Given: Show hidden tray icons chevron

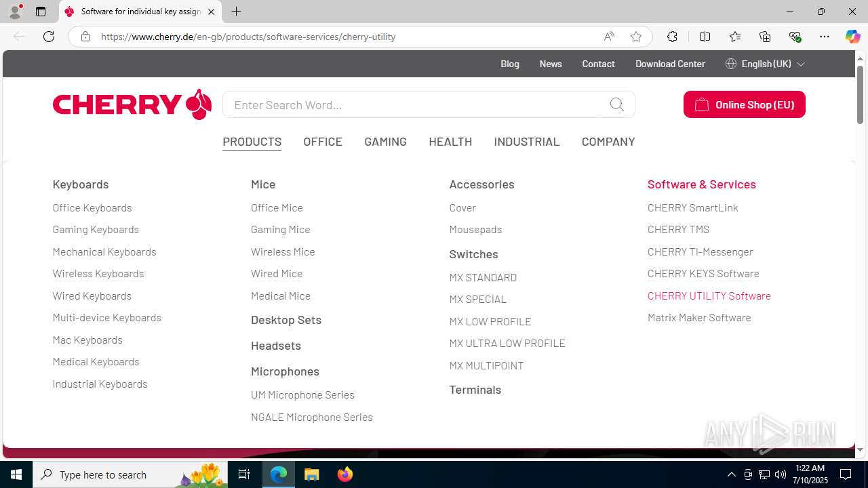Looking at the screenshot, I should (x=731, y=474).
